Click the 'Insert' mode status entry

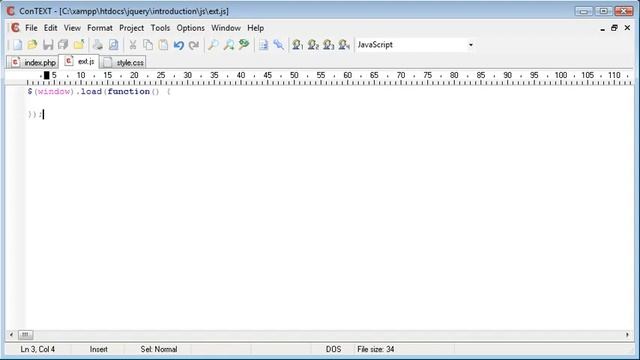[x=98, y=349]
